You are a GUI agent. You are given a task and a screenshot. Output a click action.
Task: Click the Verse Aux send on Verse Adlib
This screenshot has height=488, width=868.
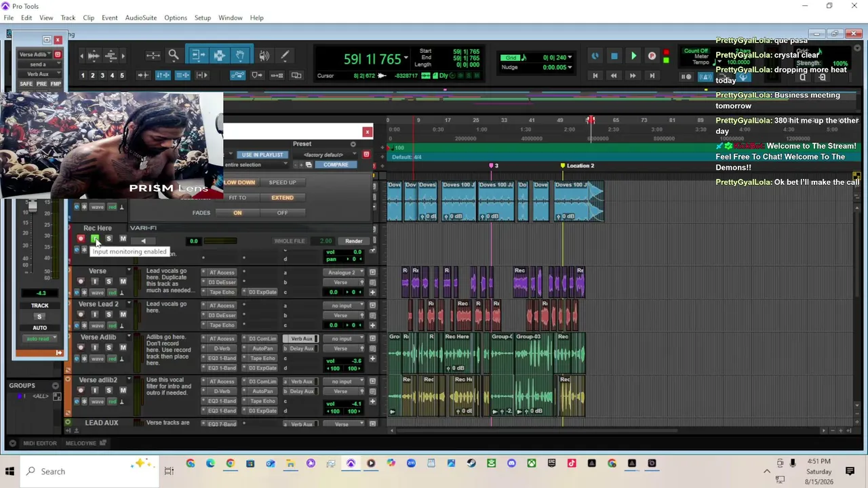302,339
